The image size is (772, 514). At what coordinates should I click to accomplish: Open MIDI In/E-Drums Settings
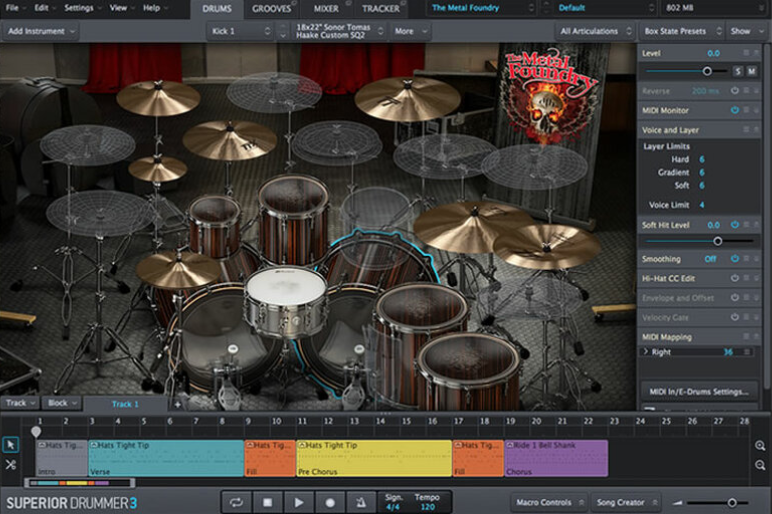pyautogui.click(x=699, y=392)
